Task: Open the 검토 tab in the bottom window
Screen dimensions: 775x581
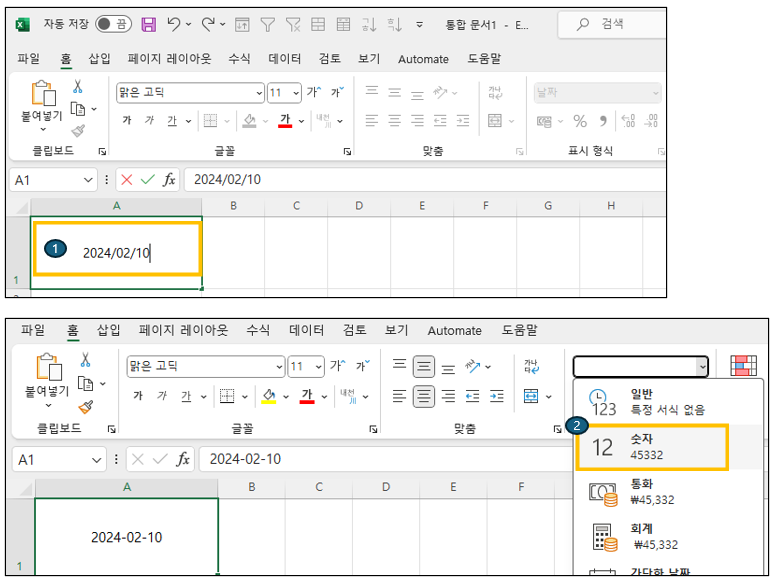Action: (354, 330)
